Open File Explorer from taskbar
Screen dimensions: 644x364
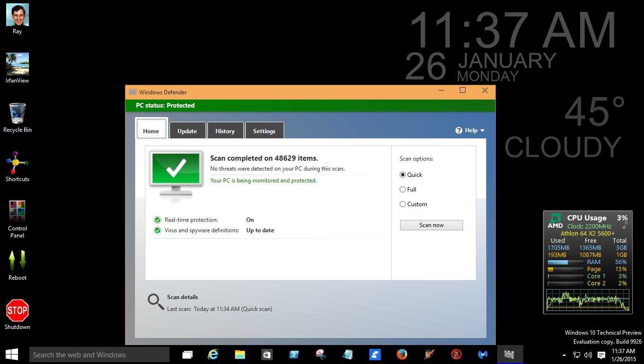pyautogui.click(x=240, y=355)
